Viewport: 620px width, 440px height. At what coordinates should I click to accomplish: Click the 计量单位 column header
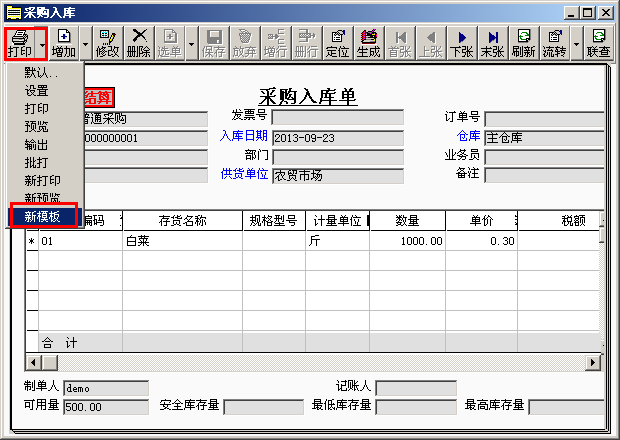[337, 221]
